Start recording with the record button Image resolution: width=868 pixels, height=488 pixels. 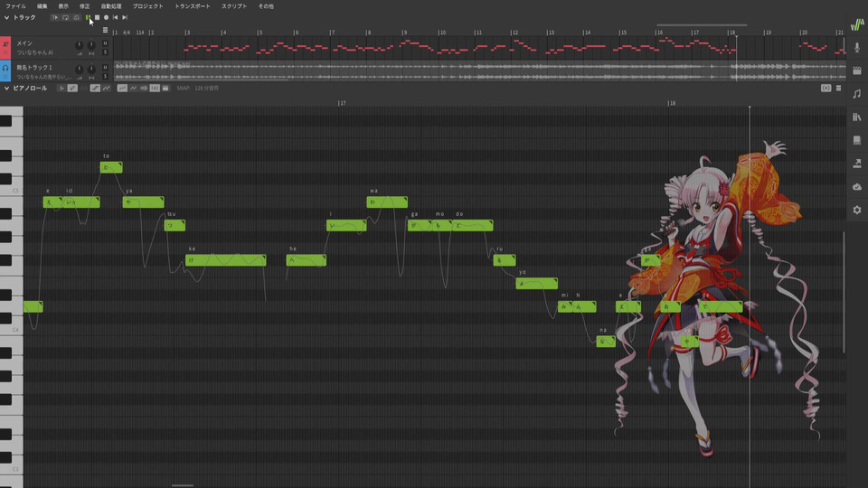[x=107, y=18]
